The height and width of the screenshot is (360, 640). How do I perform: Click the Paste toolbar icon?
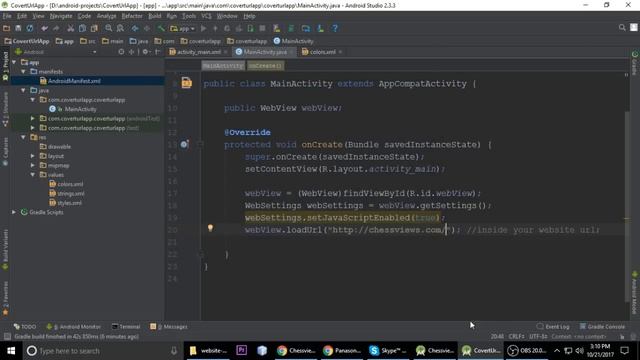click(x=94, y=28)
